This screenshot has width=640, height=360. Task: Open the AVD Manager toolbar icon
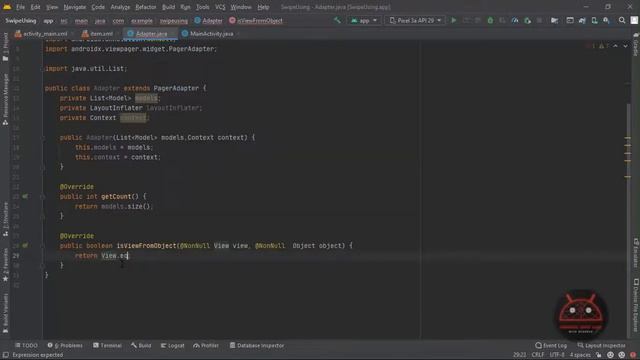(594, 20)
